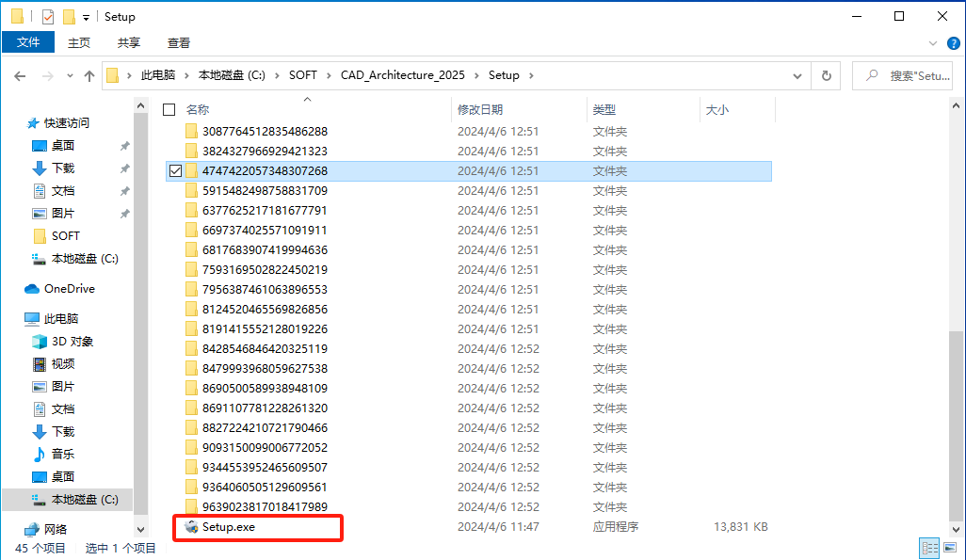Select folder 3824327966929421323
This screenshot has width=966, height=560.
click(x=265, y=151)
